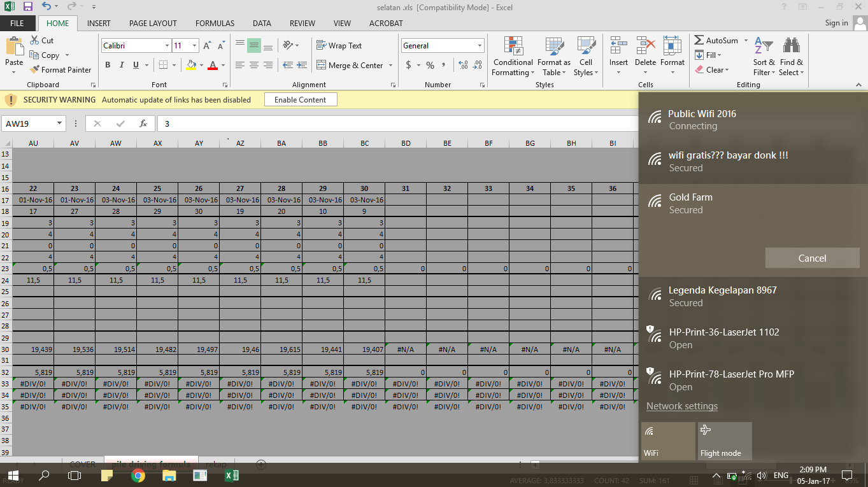
Task: Click the Enable Content button
Action: tap(301, 100)
